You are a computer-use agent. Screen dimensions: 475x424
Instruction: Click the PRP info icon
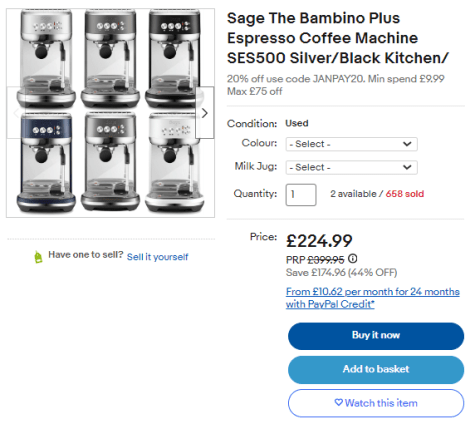click(x=353, y=258)
